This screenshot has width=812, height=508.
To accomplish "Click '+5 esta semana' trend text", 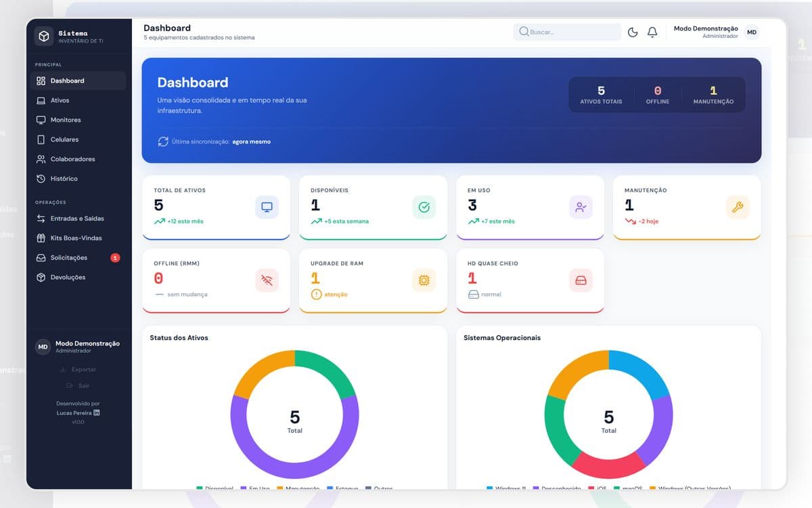I will [346, 221].
